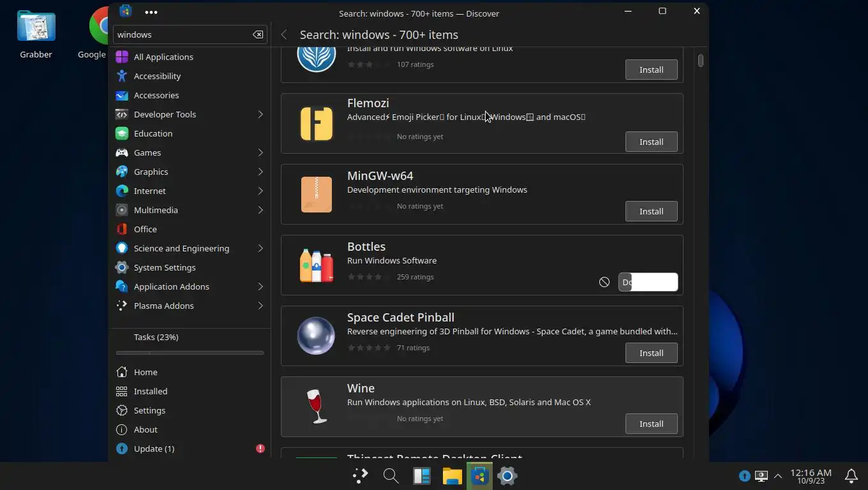
Task: Click the Wine glass app icon
Action: (x=317, y=406)
